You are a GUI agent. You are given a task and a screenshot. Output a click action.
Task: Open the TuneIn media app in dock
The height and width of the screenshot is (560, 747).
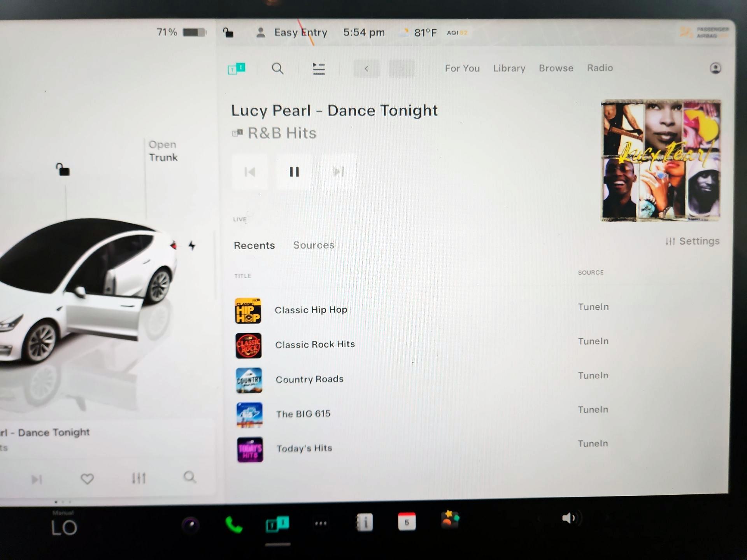click(x=277, y=524)
